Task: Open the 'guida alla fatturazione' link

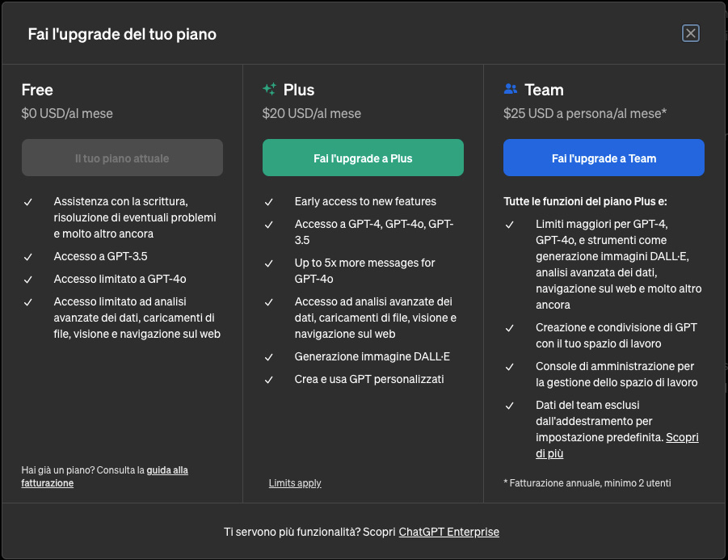Action: tap(167, 470)
